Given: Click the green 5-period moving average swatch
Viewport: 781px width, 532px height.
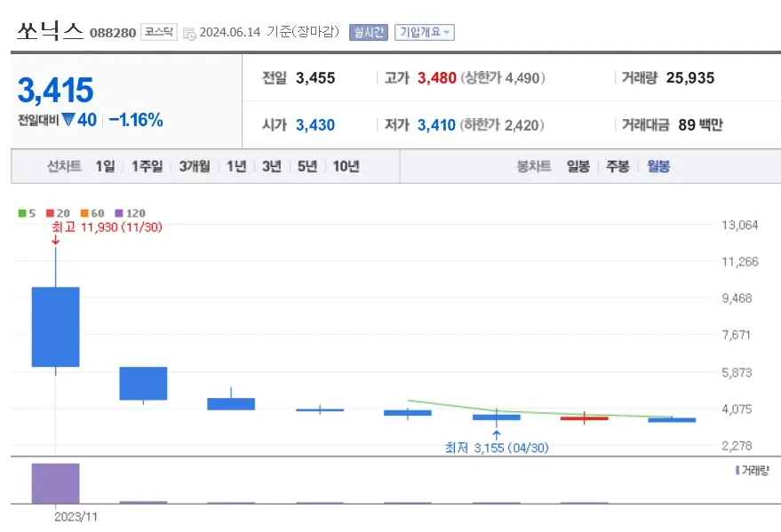Looking at the screenshot, I should click(22, 213).
